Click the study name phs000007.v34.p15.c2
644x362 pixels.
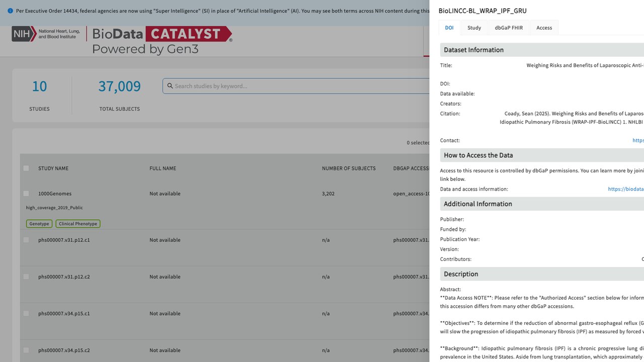(x=64, y=350)
